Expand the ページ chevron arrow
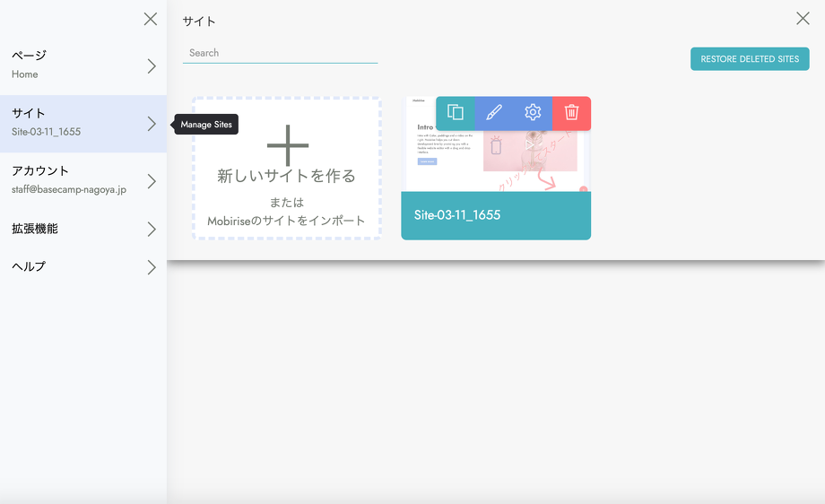Screen dimensions: 825x504 click(x=152, y=66)
